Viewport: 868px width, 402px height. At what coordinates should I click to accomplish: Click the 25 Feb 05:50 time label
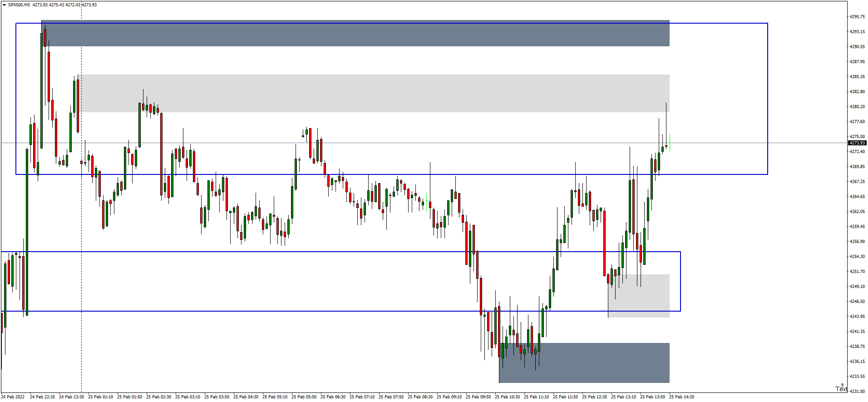coord(304,397)
